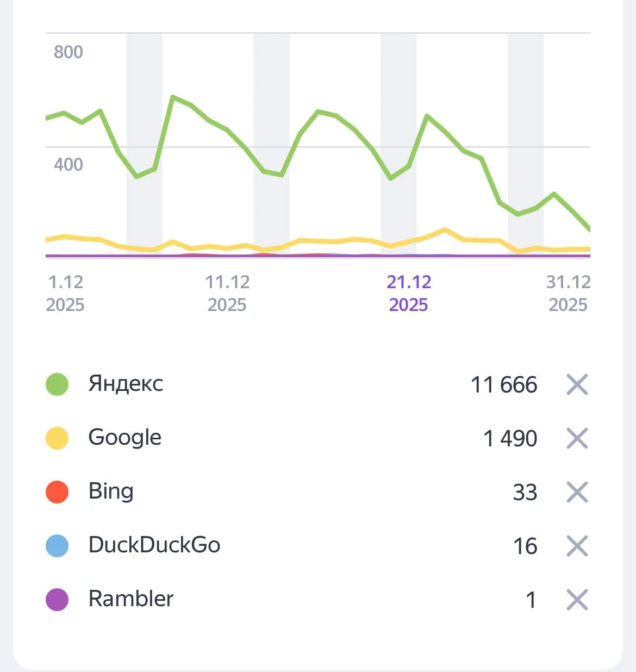This screenshot has width=636, height=672.
Task: Click the yellow Google color dot
Action: pos(57,438)
